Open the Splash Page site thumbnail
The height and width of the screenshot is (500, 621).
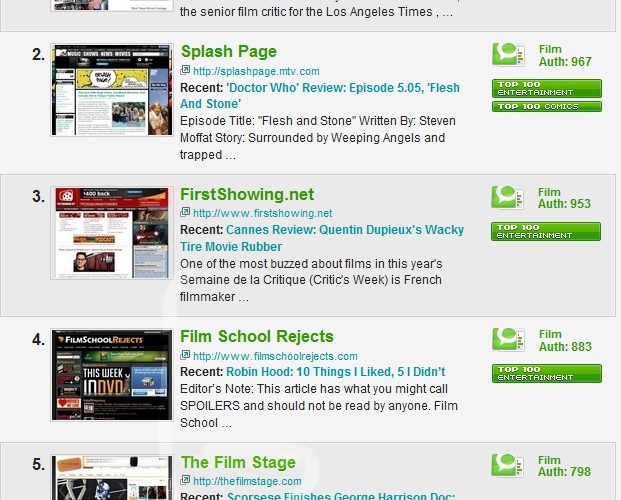click(111, 90)
